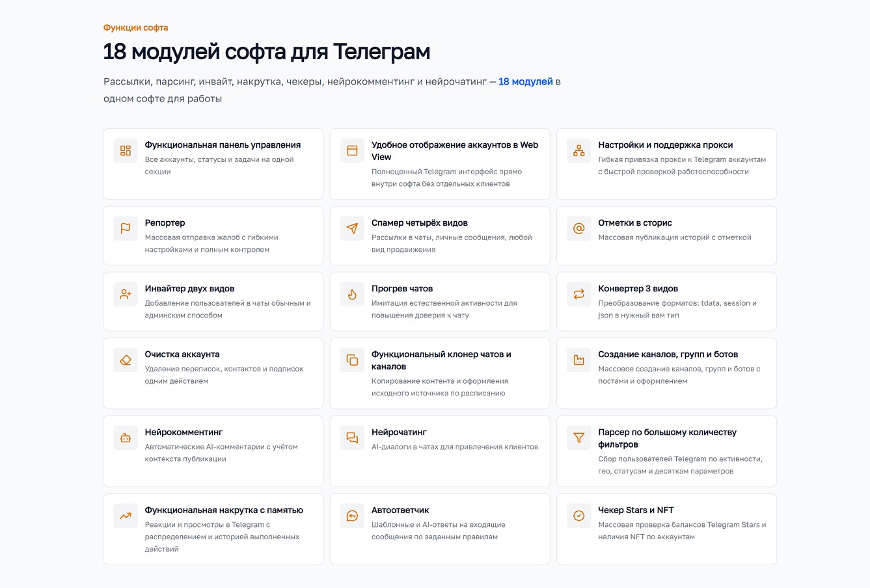This screenshot has width=870, height=588.
Task: Select the 'Нейрочатинг' card title
Action: point(399,433)
